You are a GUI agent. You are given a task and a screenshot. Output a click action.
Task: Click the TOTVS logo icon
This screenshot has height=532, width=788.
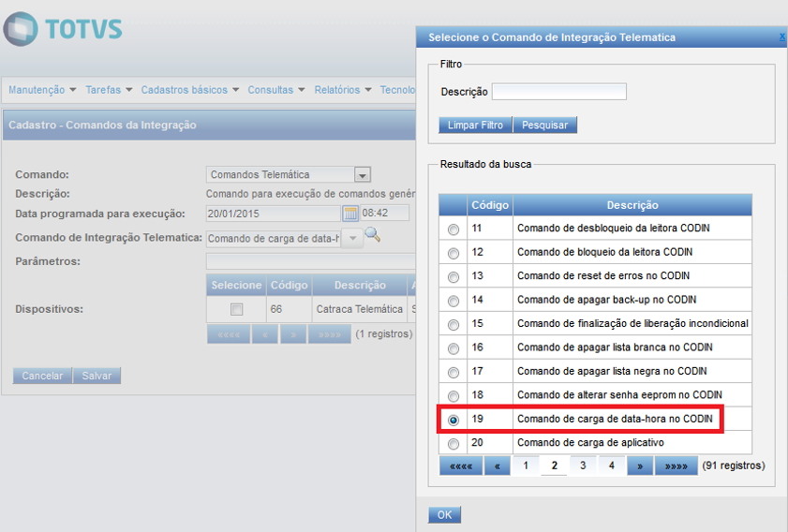[21, 29]
